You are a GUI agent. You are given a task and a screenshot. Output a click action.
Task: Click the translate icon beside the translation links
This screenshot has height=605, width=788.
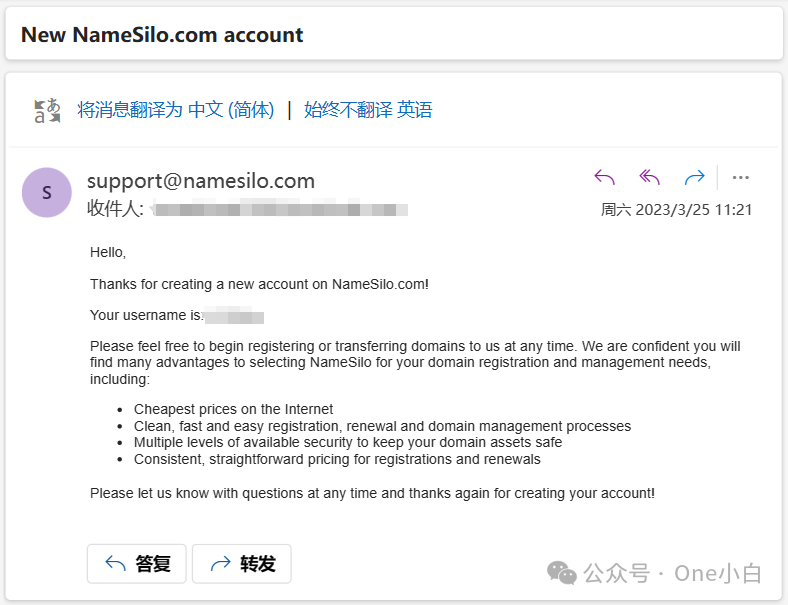[47, 110]
